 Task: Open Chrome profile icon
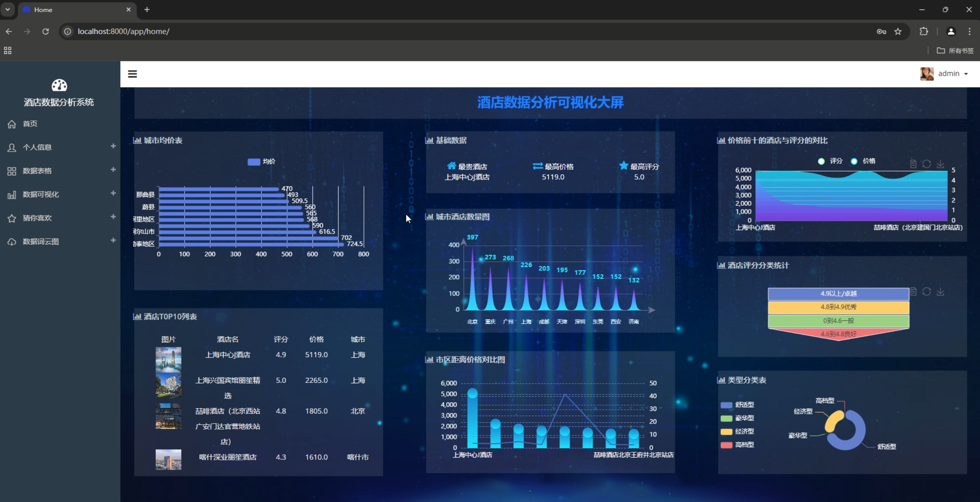(951, 31)
